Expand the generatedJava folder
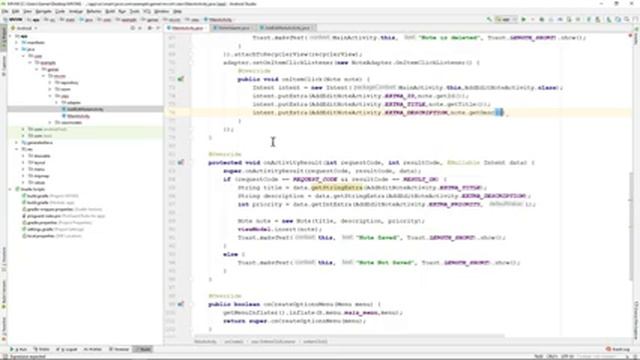640x360 pixels. click(17, 142)
